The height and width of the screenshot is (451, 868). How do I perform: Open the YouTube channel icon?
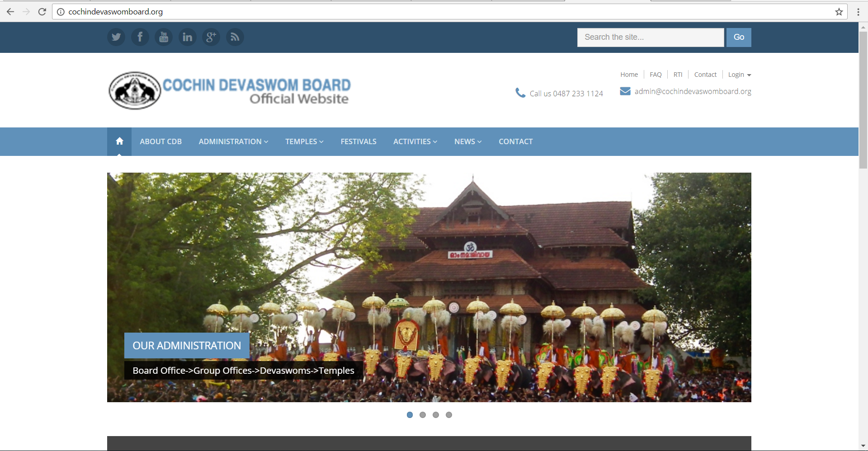pyautogui.click(x=164, y=37)
